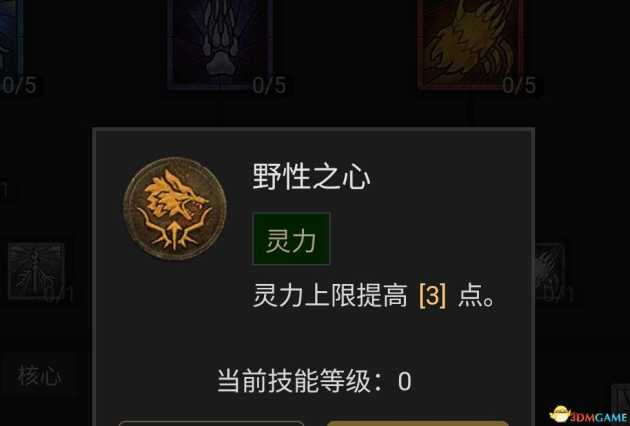This screenshot has width=630, height=426.
Task: Click the 0/5 counter at the top left edge
Action: 19,85
